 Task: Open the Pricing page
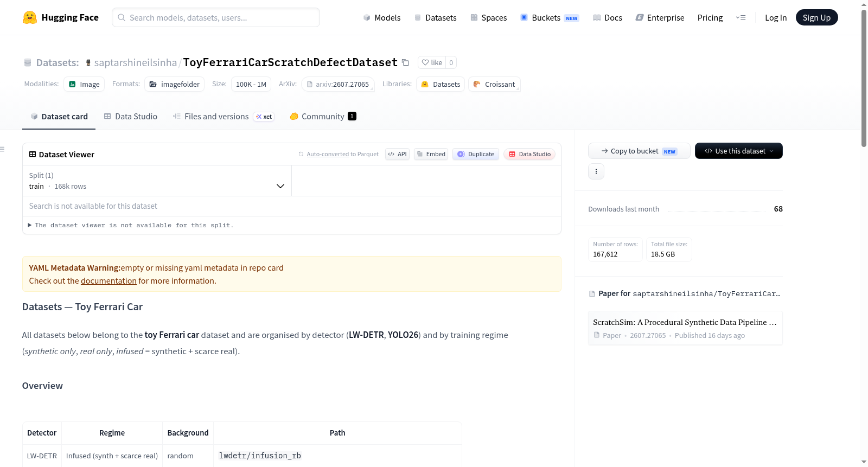click(x=710, y=17)
